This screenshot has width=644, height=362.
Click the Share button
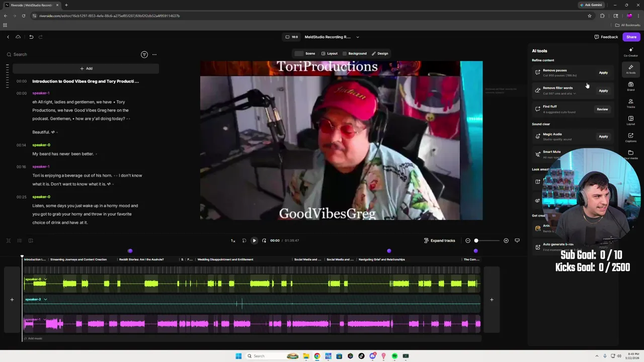click(x=631, y=37)
